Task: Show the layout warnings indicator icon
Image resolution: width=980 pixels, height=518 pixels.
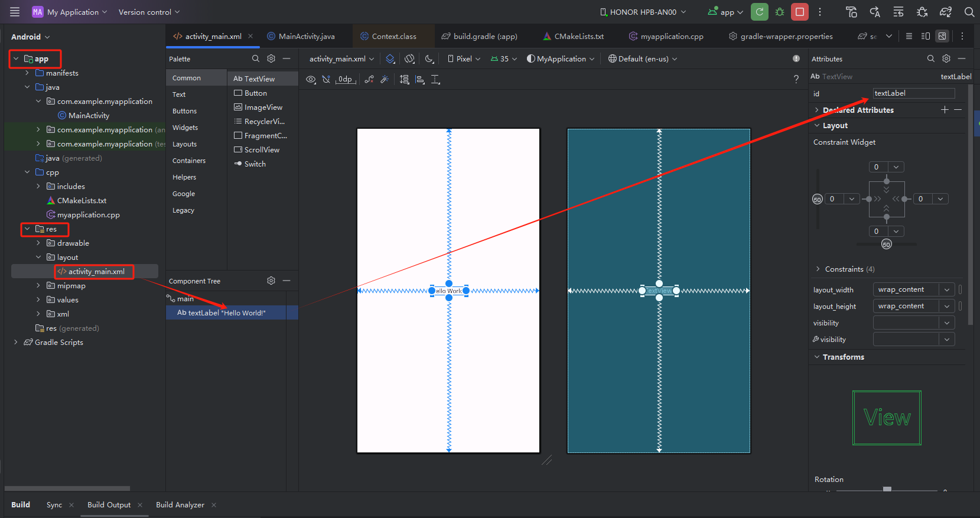Action: 796,58
